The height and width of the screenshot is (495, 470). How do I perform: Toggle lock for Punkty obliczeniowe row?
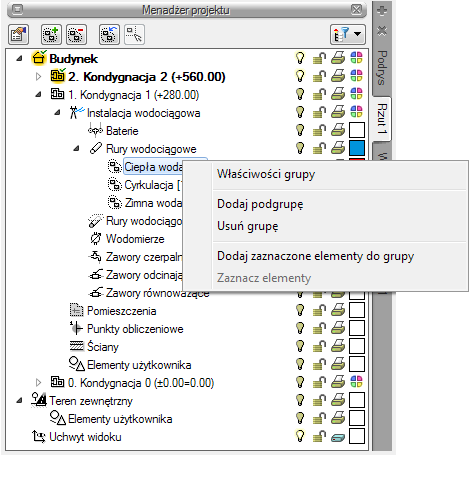click(319, 328)
